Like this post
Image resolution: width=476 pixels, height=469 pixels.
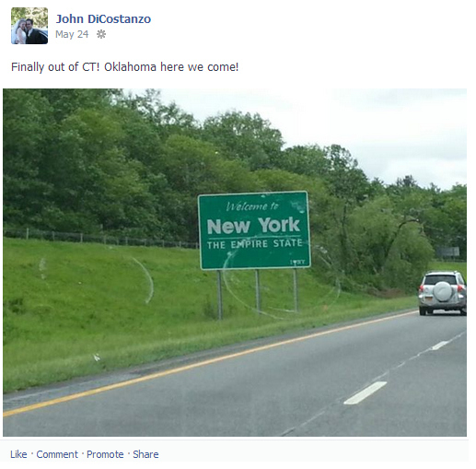18,454
